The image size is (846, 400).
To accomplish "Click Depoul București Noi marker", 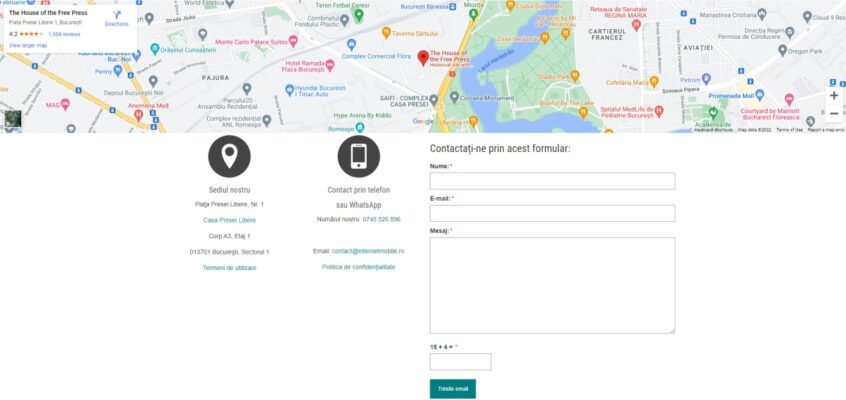I will point(153,82).
